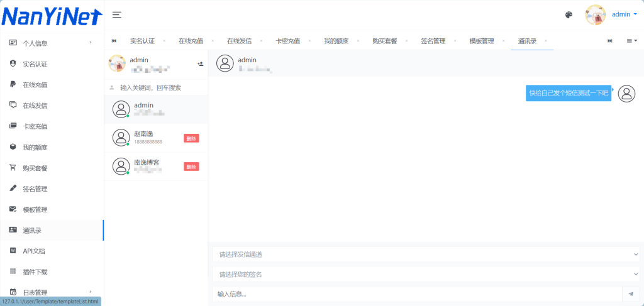Click the 输入信息 message input field
Screen dimensions: 644x306
(418, 294)
